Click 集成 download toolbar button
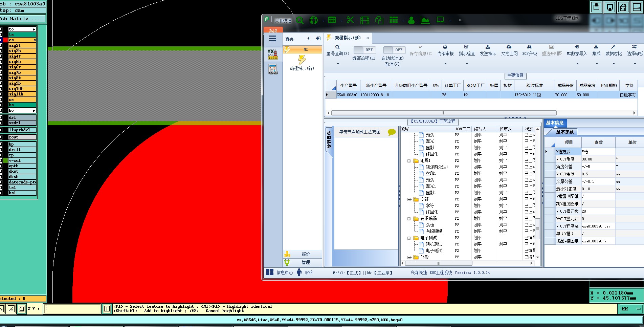The width and height of the screenshot is (644, 327). pyautogui.click(x=596, y=50)
